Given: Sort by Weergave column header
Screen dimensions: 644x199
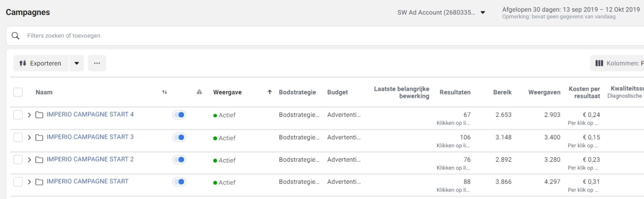Looking at the screenshot, I should point(227,93).
